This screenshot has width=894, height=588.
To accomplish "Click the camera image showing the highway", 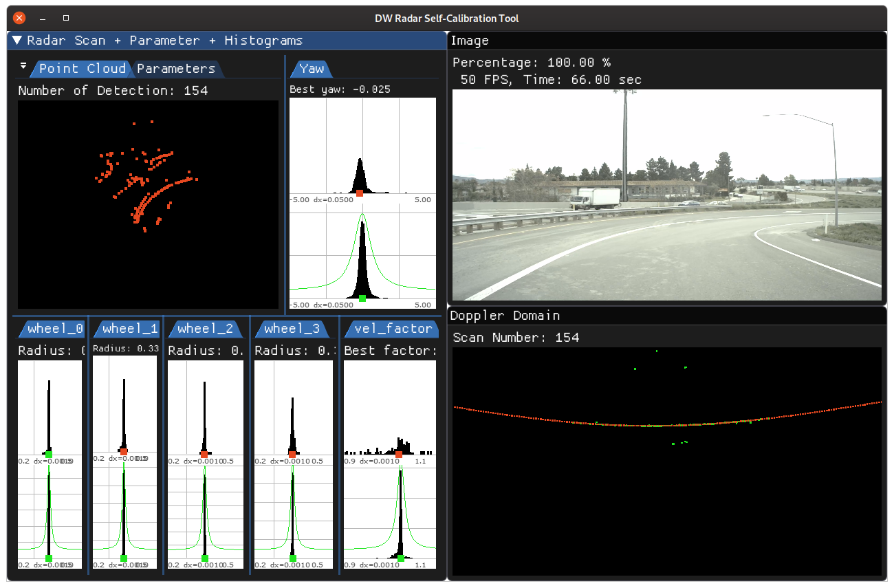I will (x=667, y=195).
